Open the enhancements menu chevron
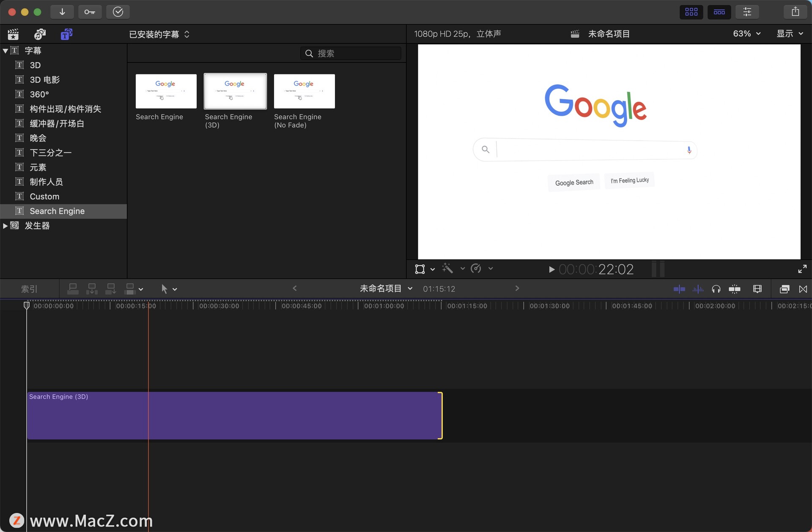This screenshot has width=812, height=532. click(463, 268)
